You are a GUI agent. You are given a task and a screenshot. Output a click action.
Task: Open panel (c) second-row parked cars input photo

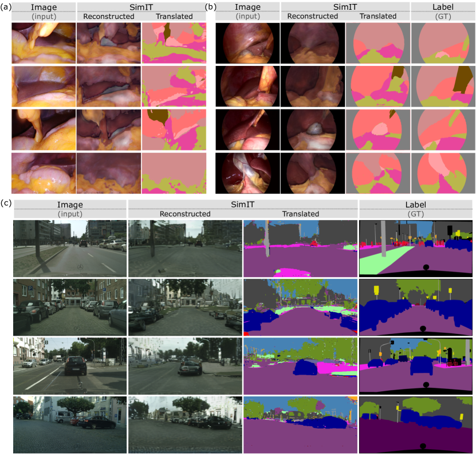pos(70,308)
